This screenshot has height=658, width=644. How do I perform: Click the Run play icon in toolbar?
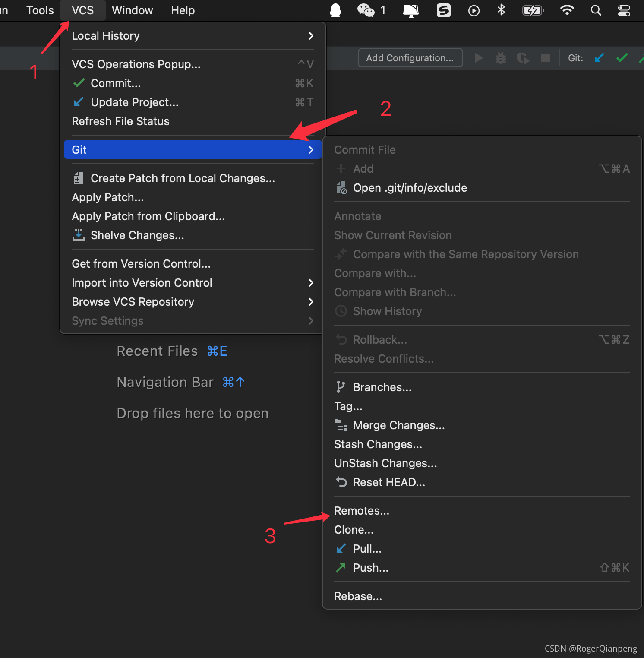click(x=478, y=58)
